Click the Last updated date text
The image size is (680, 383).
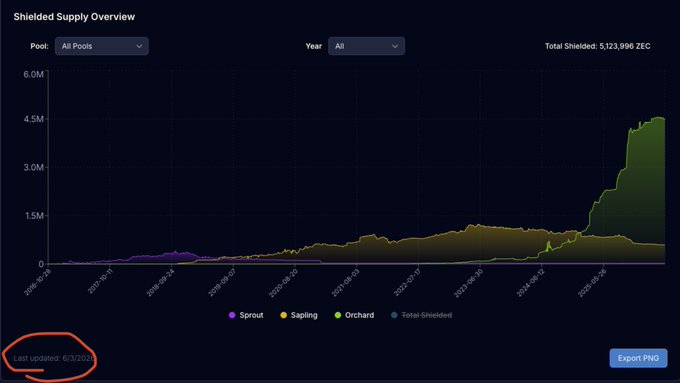pos(54,358)
